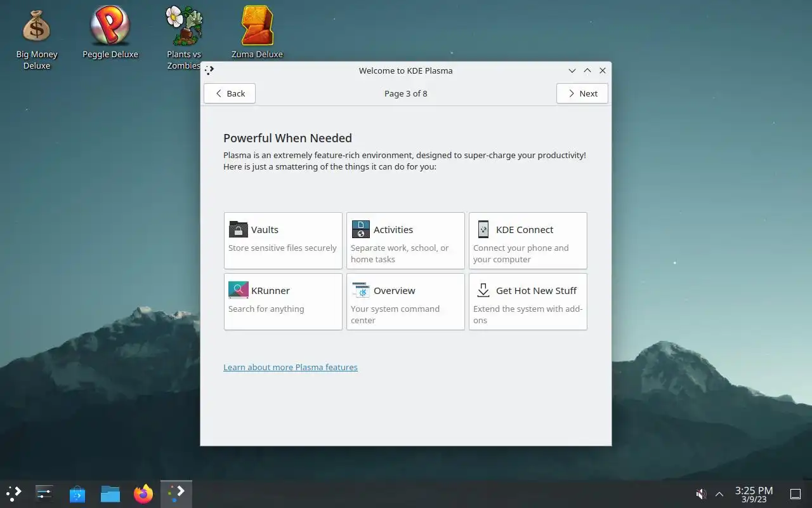Click the 'Powerful When Needed' heading
Image resolution: width=812 pixels, height=508 pixels.
pos(287,138)
